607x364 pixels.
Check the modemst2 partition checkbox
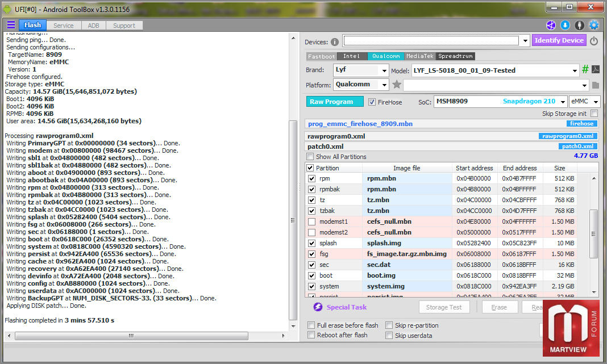(x=311, y=232)
